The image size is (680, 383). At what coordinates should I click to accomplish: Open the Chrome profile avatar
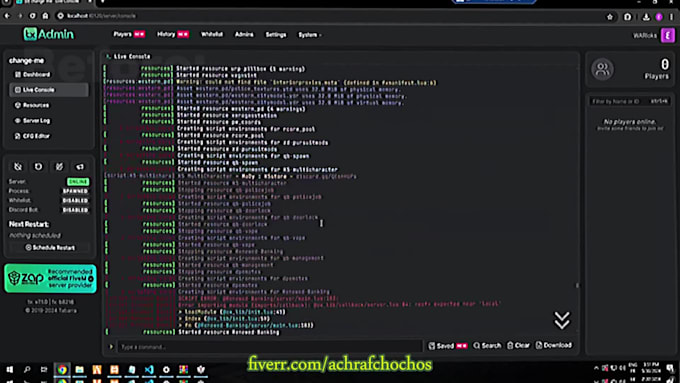coord(659,16)
